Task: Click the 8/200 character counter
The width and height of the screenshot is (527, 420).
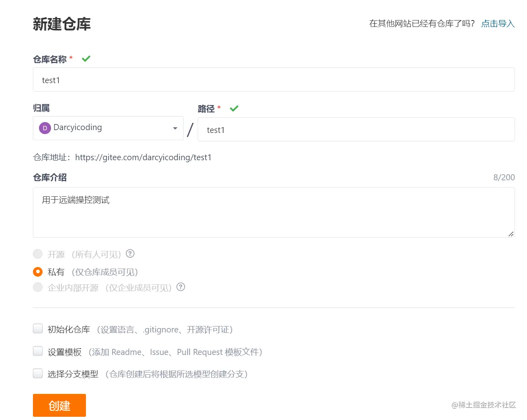Action: click(x=504, y=177)
